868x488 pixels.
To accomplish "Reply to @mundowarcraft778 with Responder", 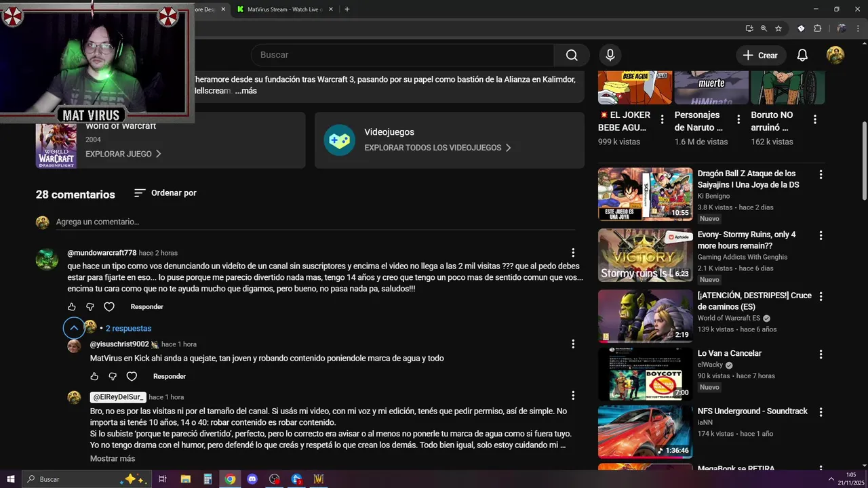I will [146, 307].
